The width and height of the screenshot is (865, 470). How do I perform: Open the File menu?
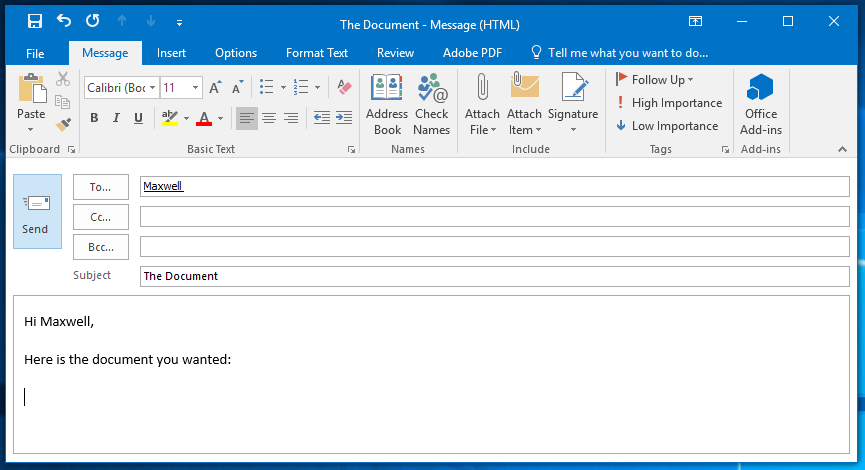35,53
